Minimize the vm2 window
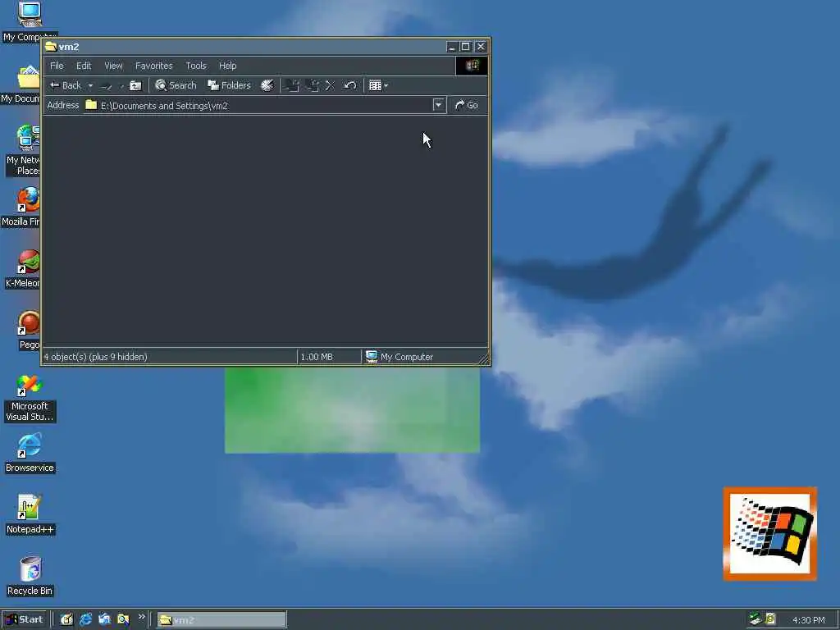 point(452,47)
